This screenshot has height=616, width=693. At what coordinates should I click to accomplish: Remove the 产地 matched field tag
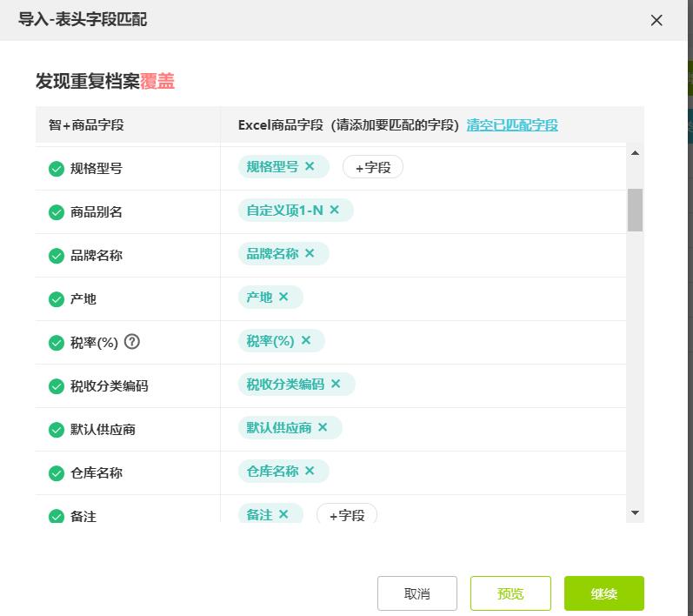283,297
